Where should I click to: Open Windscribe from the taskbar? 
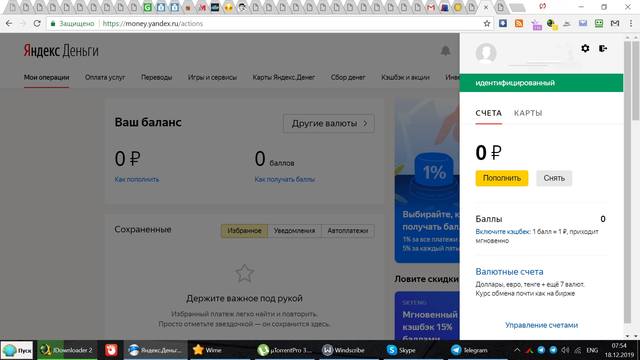348,350
